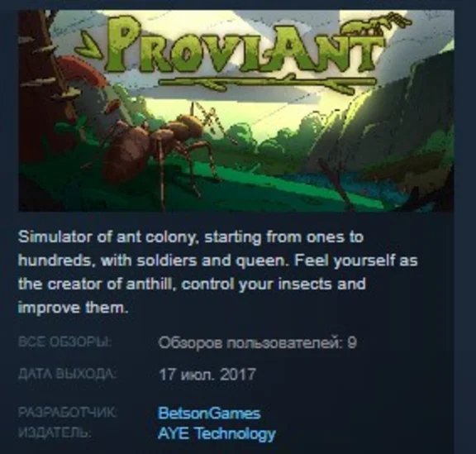Click the ДАТА ВЫХОДА label
The width and height of the screenshot is (476, 454).
[67, 374]
